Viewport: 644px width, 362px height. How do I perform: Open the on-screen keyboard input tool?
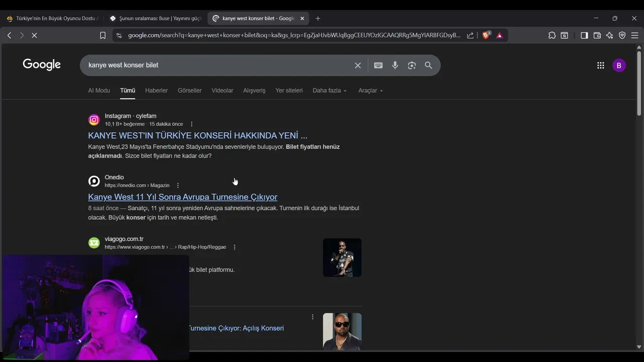[378, 65]
